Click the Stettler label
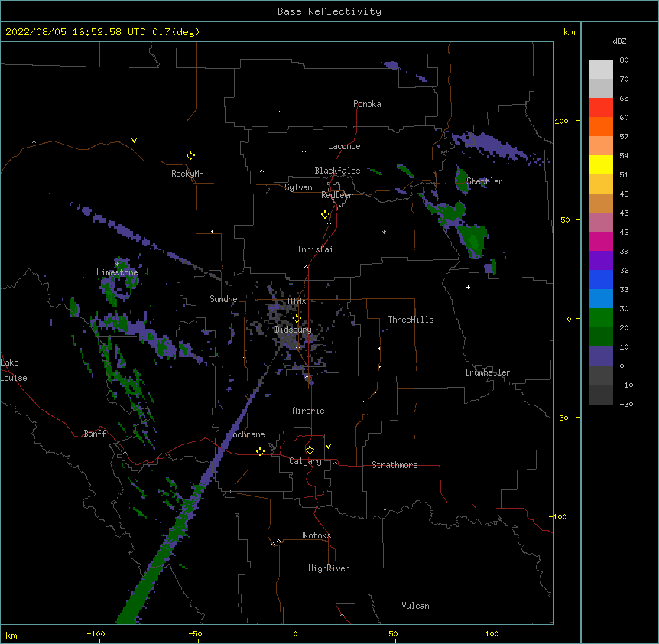 click(485, 181)
